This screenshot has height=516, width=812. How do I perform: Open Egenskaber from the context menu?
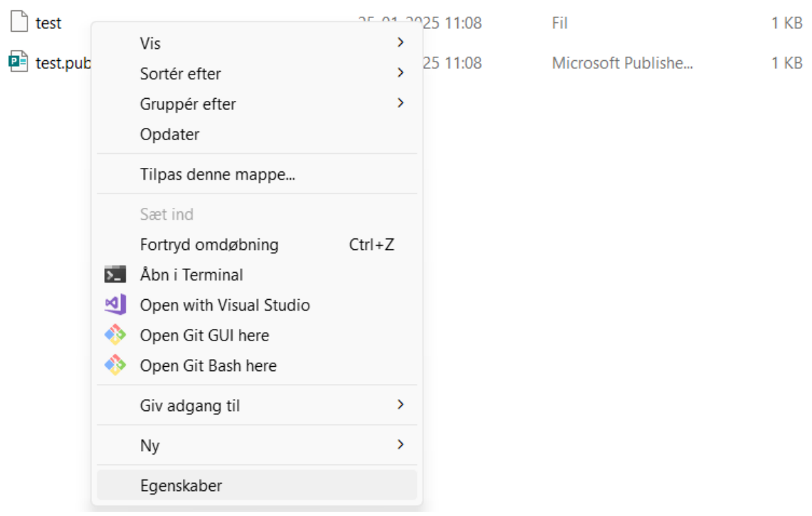181,486
